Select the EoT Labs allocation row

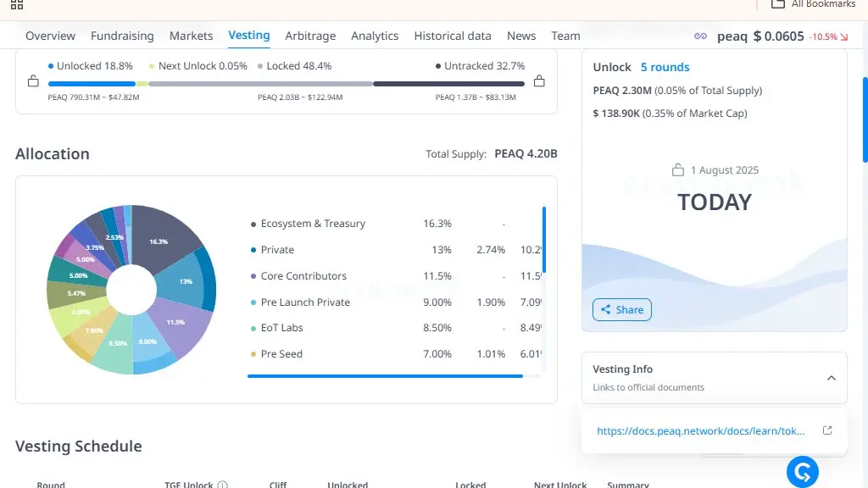pos(397,328)
